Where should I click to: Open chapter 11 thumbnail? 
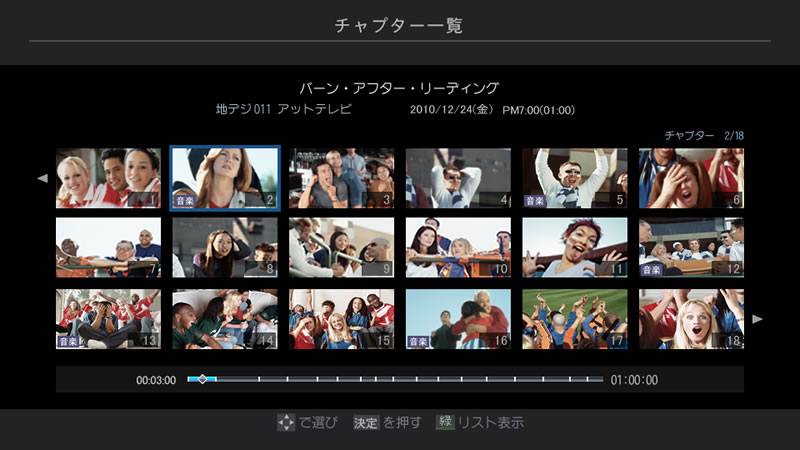[574, 248]
